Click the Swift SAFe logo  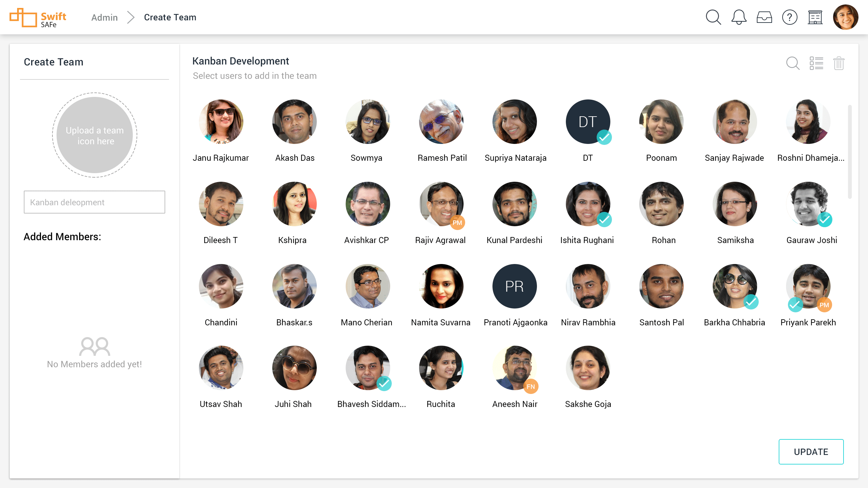38,17
